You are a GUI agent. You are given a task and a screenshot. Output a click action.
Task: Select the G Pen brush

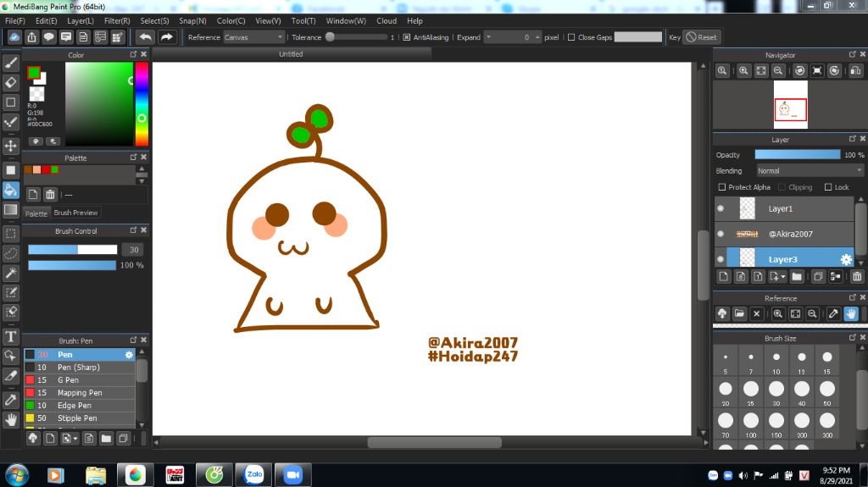click(80, 380)
